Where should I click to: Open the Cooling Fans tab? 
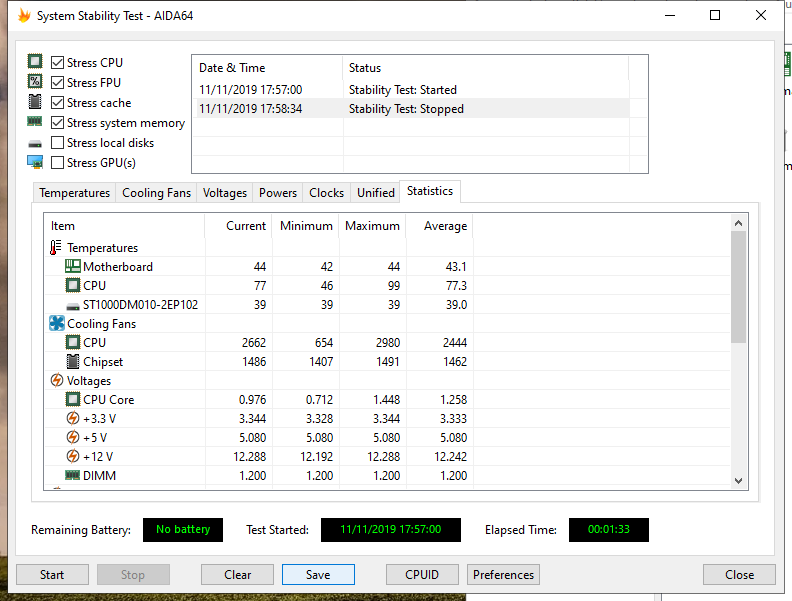[x=156, y=193]
